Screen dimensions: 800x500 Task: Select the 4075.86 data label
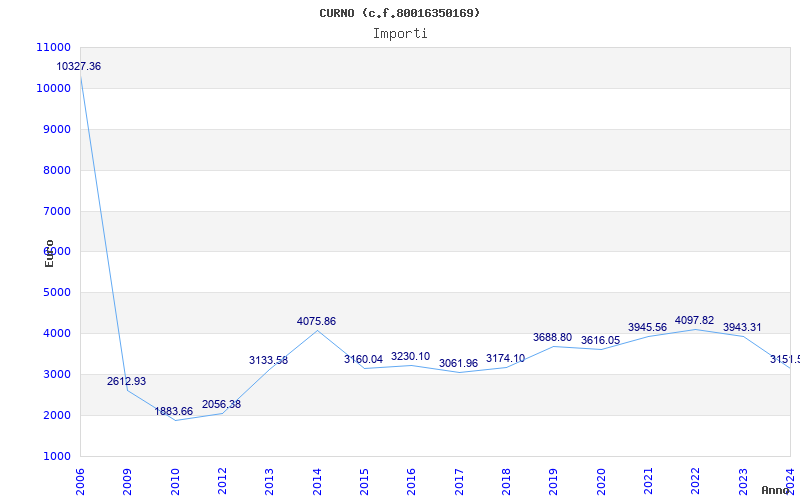coord(316,321)
